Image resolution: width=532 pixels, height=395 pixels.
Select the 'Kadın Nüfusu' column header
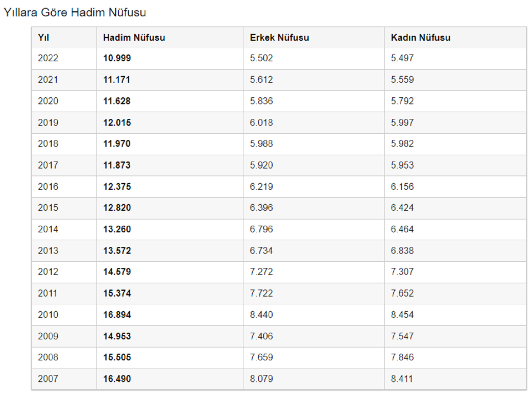coord(420,38)
